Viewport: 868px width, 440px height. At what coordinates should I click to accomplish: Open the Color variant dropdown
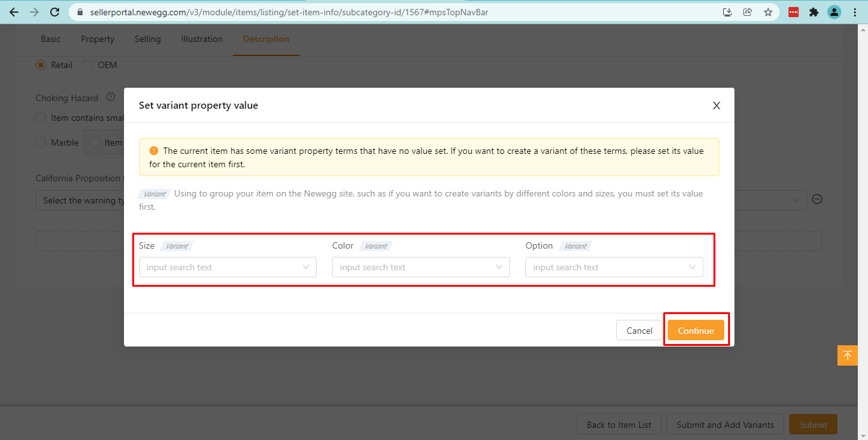point(421,267)
